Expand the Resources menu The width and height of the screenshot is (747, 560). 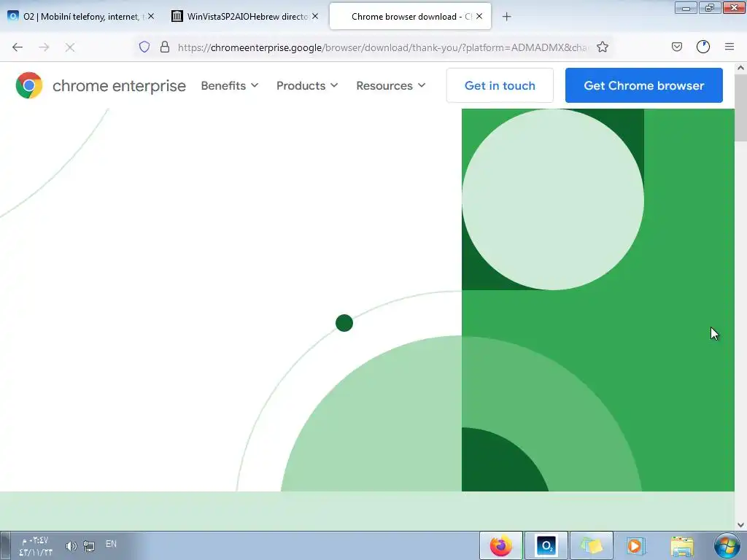click(391, 86)
